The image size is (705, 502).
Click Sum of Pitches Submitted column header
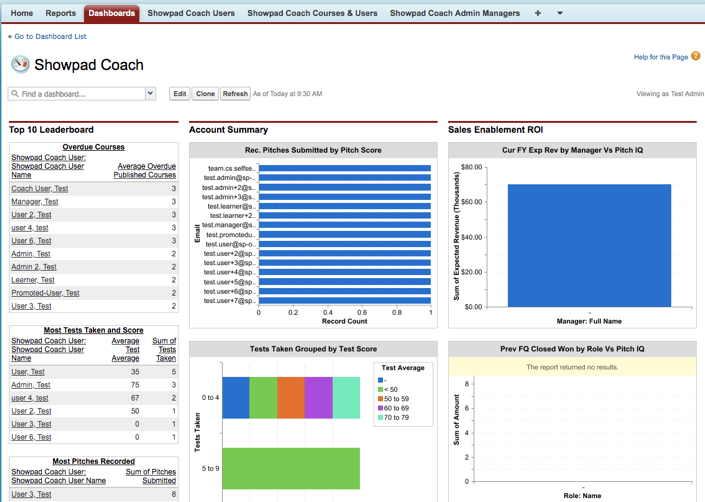[x=151, y=476]
